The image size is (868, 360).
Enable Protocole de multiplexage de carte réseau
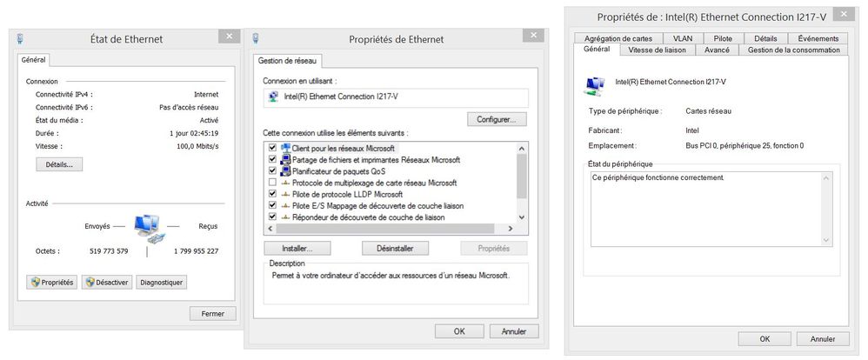point(272,183)
